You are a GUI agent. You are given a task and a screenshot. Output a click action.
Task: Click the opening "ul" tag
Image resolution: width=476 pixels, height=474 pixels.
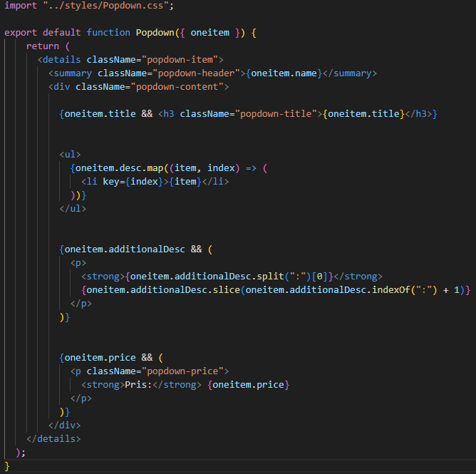70,155
